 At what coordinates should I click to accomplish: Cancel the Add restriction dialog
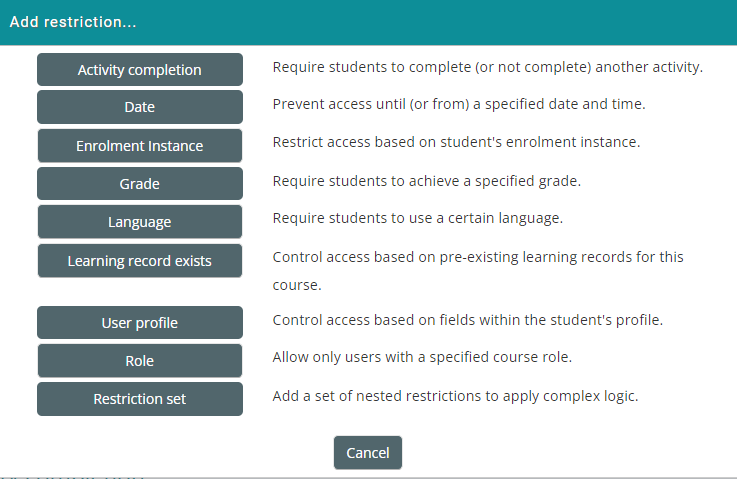click(368, 453)
